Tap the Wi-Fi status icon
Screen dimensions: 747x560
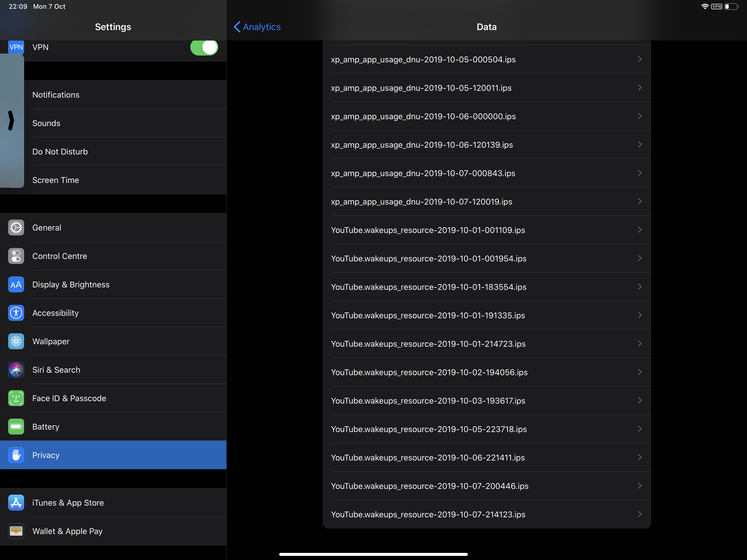click(705, 6)
